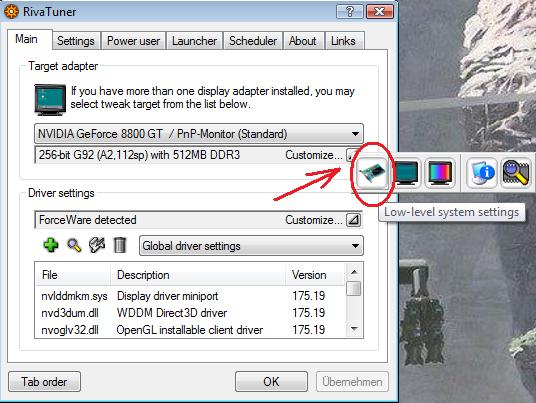Click the teal monitor settings icon
This screenshot has height=403, width=536.
tap(406, 173)
